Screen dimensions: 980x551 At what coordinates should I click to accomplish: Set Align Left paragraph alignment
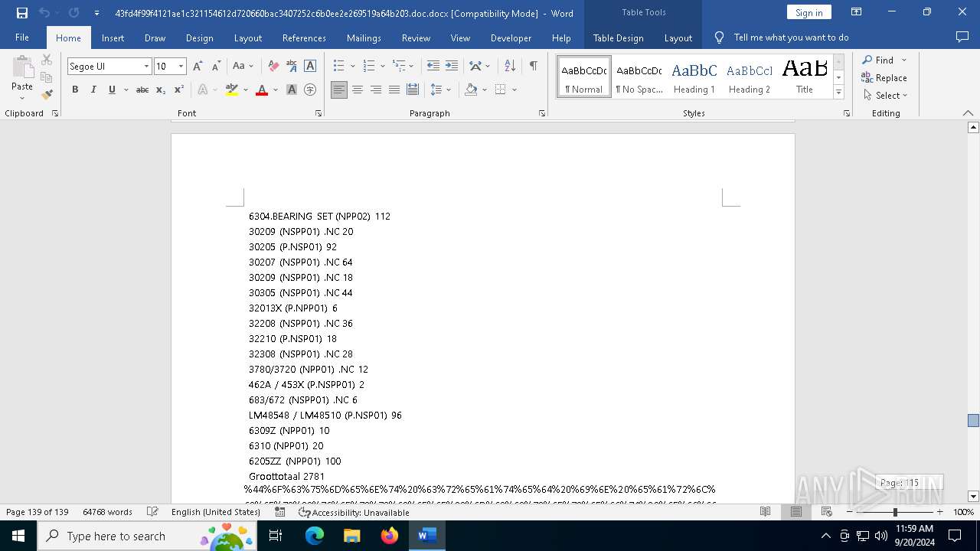339,90
